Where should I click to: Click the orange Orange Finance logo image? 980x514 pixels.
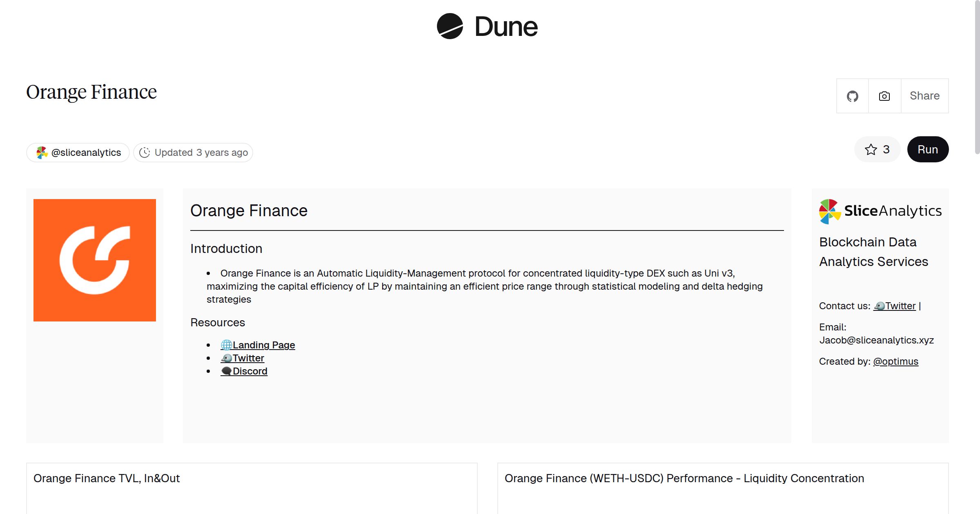point(94,260)
